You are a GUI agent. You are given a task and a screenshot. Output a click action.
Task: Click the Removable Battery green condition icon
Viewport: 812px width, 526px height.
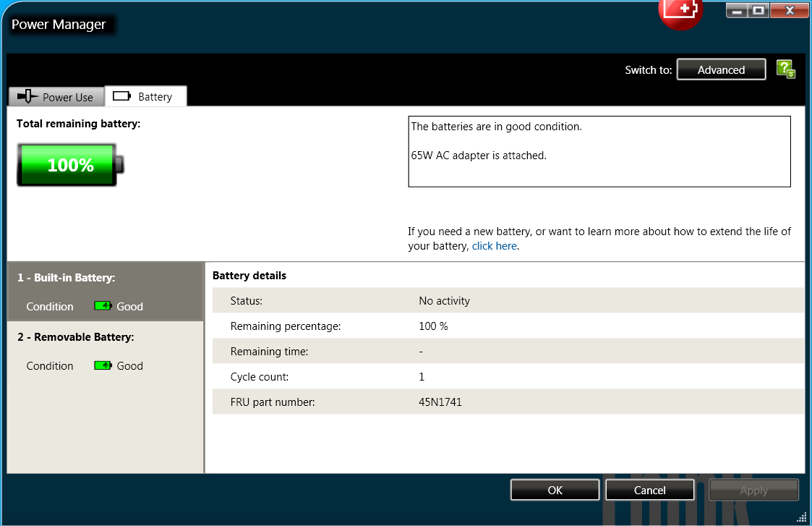coord(103,365)
